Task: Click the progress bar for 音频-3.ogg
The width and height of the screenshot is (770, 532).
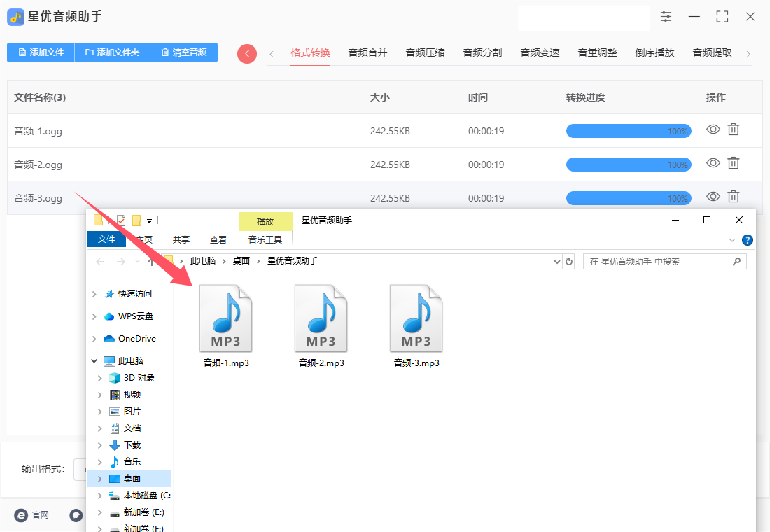Action: pos(629,198)
